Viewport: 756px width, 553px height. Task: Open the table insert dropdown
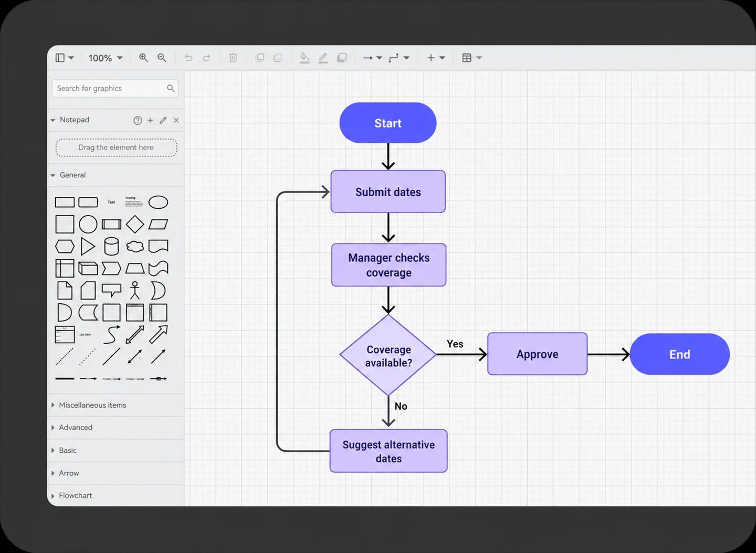[471, 58]
